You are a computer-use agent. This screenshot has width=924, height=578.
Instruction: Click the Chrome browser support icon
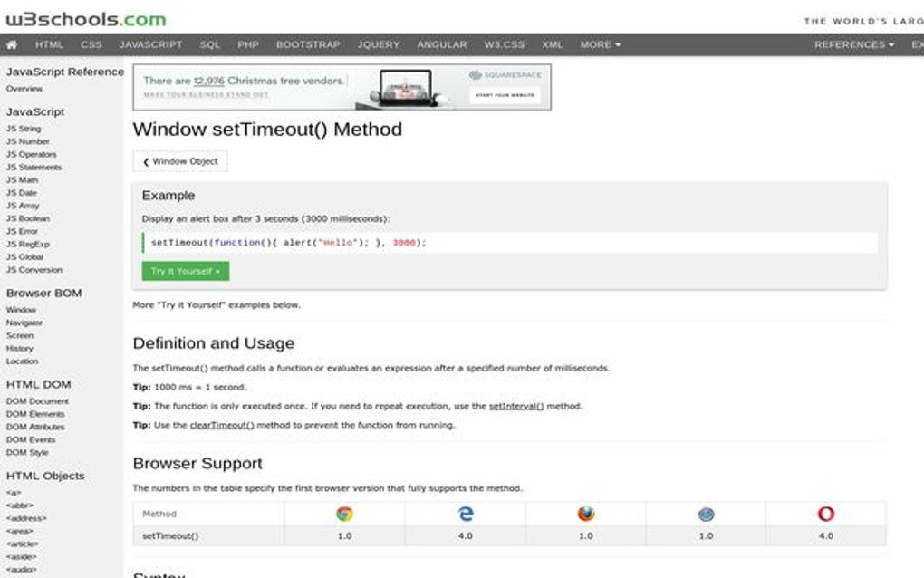[344, 513]
